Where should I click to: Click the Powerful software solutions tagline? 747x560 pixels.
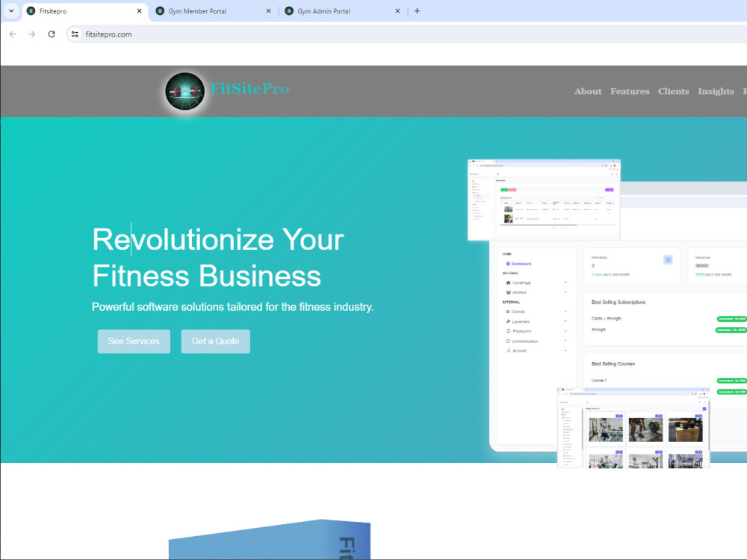[x=232, y=307]
